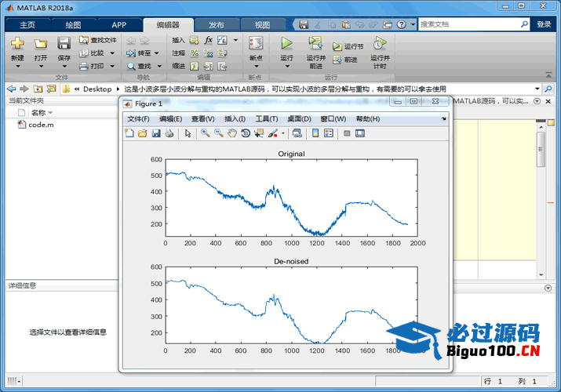
Task: Click the 打印 (Print) button
Action: point(92,66)
